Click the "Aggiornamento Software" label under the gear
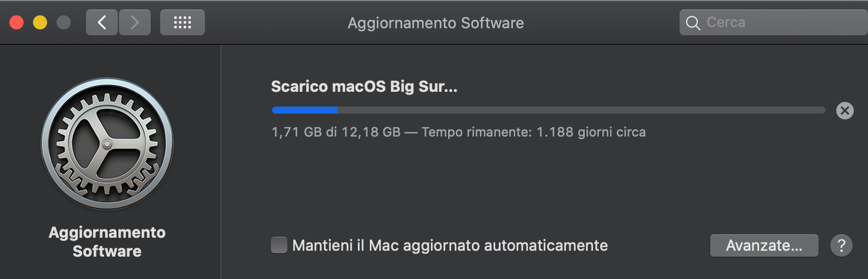The image size is (868, 279). (x=107, y=242)
